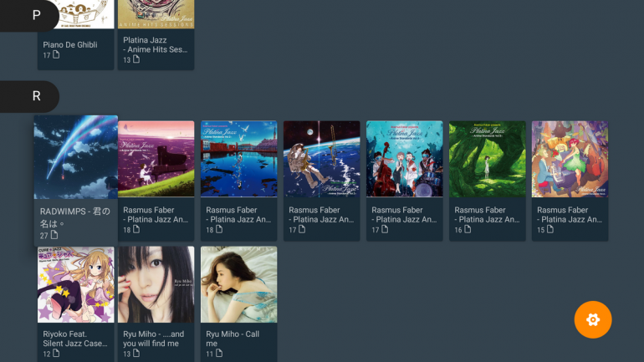Open Platina Jazz Anime Hits Sessions title

[x=156, y=44]
